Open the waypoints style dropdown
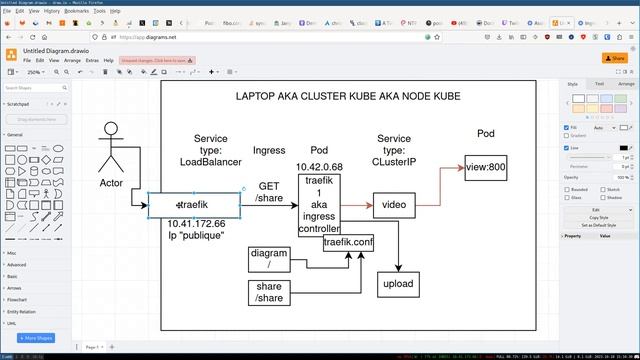Viewport: 640px width, 360px height. (x=195, y=72)
